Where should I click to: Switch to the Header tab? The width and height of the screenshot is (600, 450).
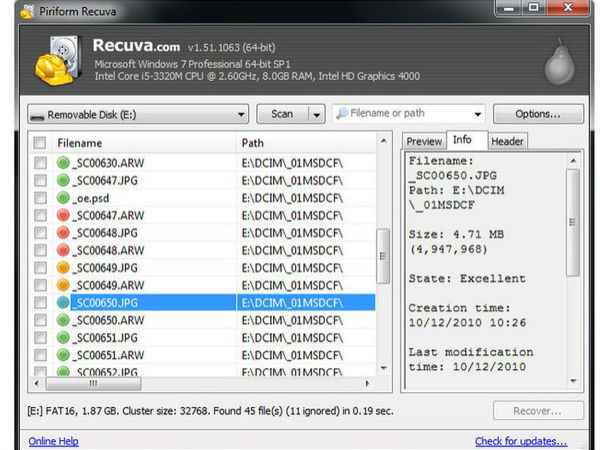506,142
